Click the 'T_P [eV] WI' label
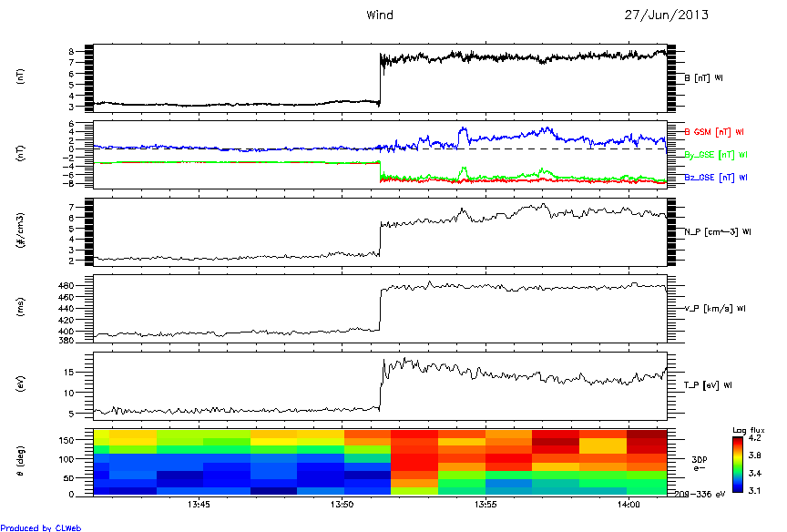Image resolution: width=787 pixels, height=532 pixels. click(x=708, y=385)
